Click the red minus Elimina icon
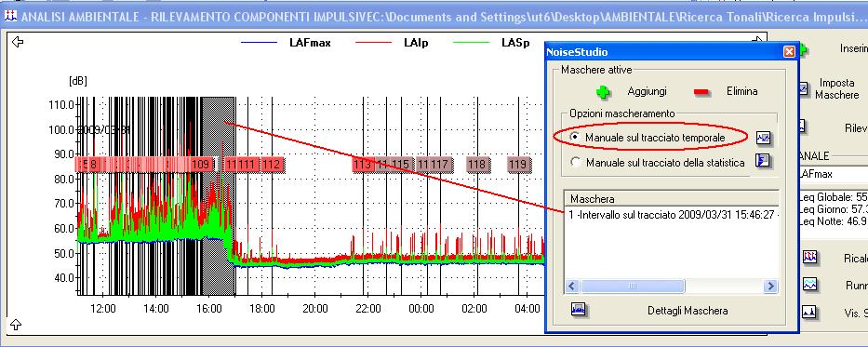This screenshot has height=347, width=868. tap(701, 92)
